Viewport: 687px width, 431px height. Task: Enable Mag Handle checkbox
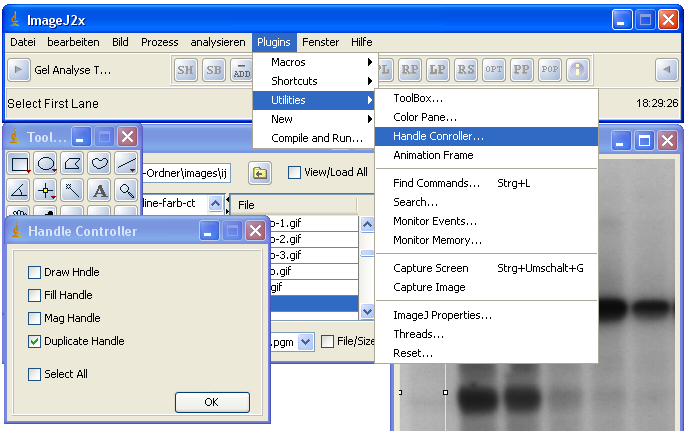(34, 318)
